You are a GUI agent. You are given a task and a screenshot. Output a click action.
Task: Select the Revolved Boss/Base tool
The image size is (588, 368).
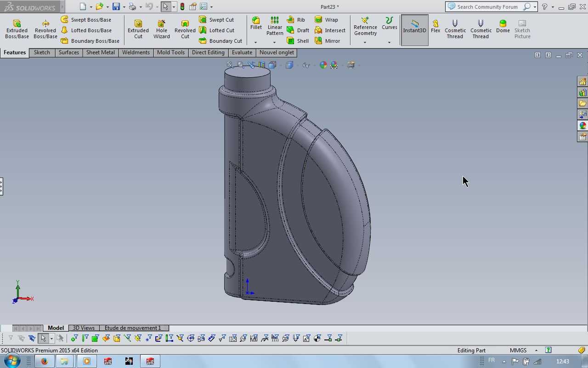(45, 29)
